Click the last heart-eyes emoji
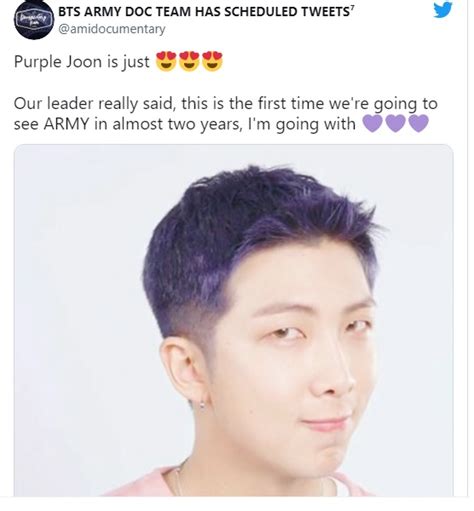The width and height of the screenshot is (474, 511). (212, 61)
